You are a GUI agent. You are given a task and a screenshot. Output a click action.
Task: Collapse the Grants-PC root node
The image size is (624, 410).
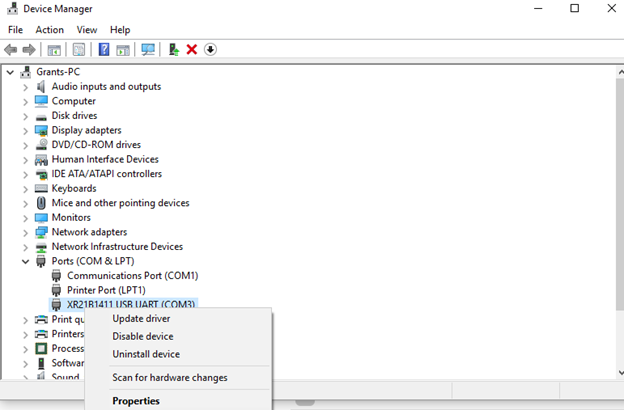(x=10, y=72)
